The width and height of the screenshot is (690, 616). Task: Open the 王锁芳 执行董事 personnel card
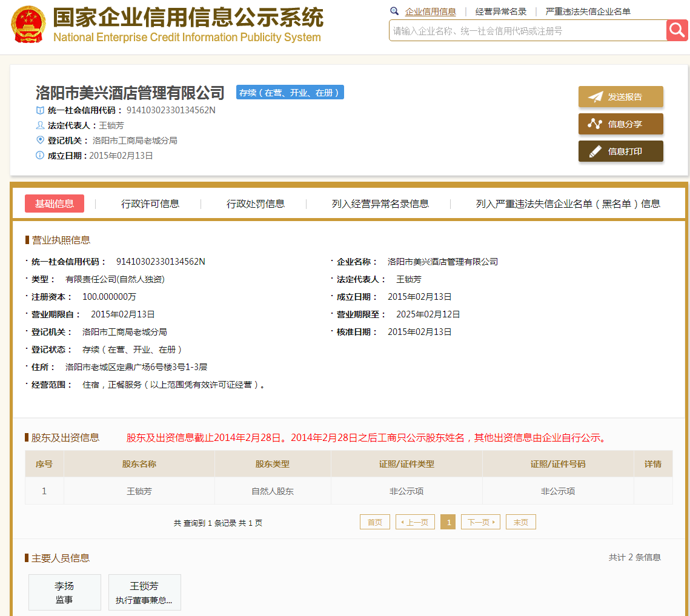point(144,592)
